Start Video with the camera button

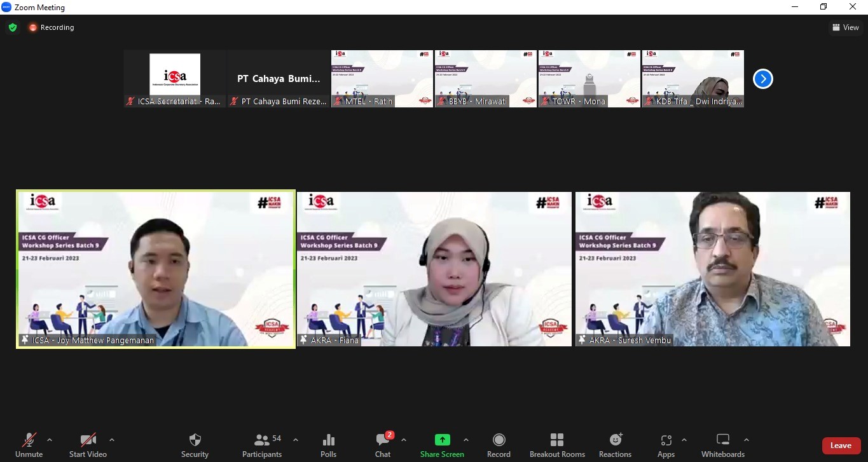click(x=88, y=445)
